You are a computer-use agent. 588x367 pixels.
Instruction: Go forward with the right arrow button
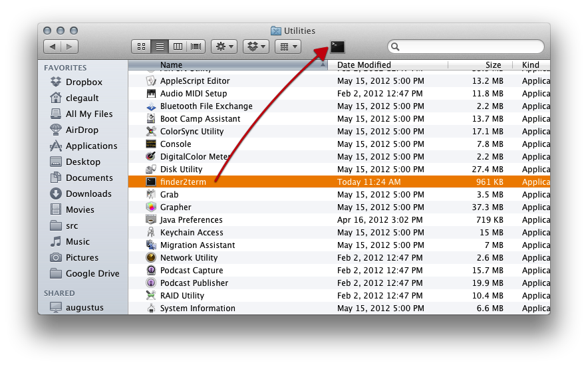coord(70,47)
